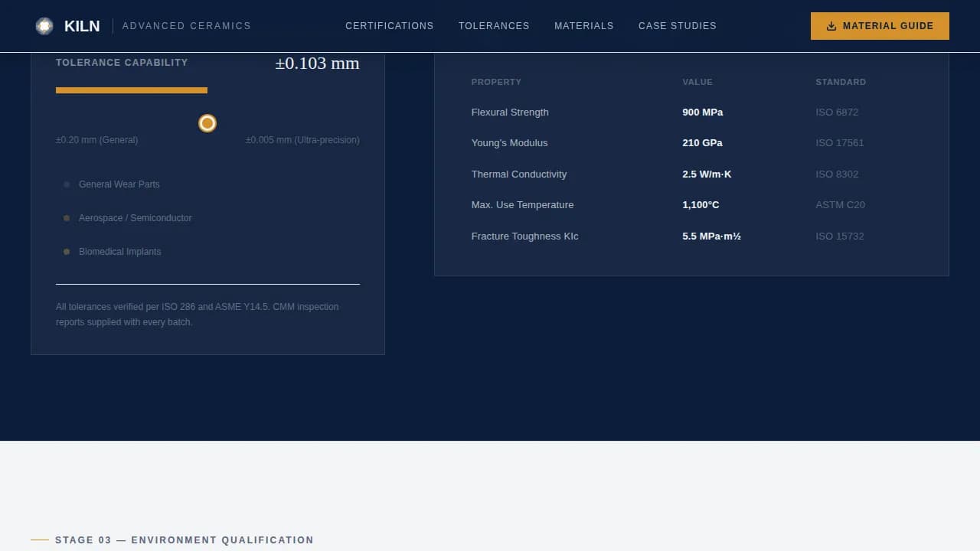Click the dot beside Aerospace / Semiconductor
This screenshot has height=551, width=980.
[67, 218]
